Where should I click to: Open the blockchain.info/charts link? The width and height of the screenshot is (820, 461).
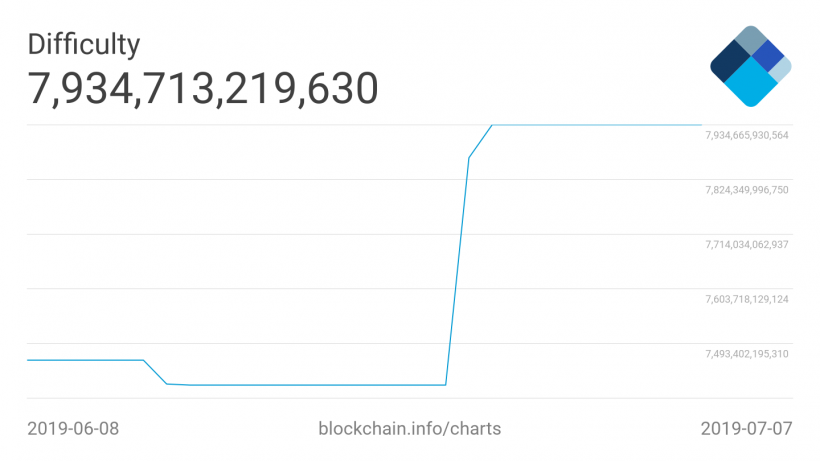point(409,429)
